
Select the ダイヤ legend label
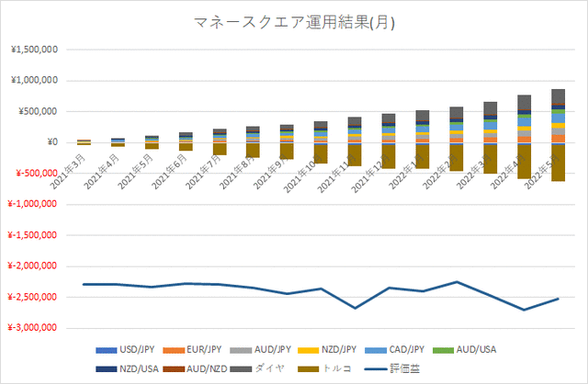[x=269, y=368]
